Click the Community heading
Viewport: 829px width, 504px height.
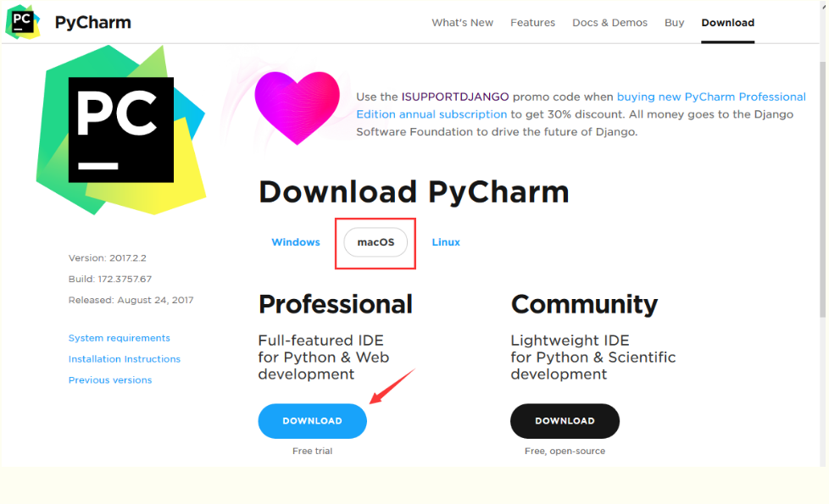[584, 305]
